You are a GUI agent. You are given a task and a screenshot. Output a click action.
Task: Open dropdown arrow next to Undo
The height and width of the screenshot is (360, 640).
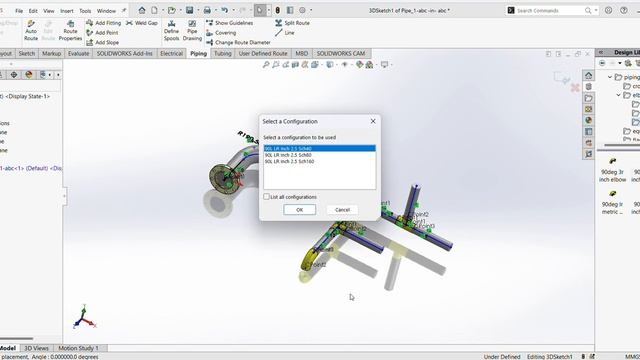point(233,10)
